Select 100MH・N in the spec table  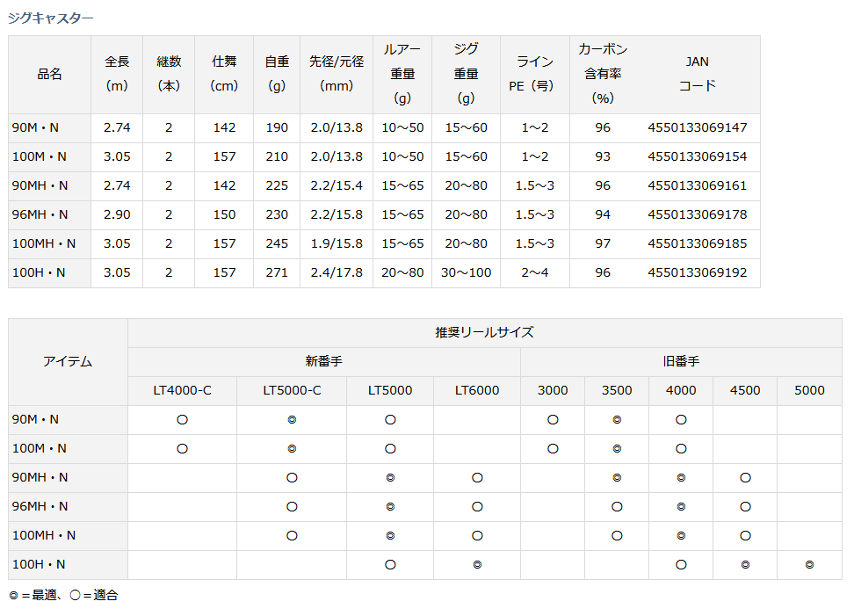point(44,243)
